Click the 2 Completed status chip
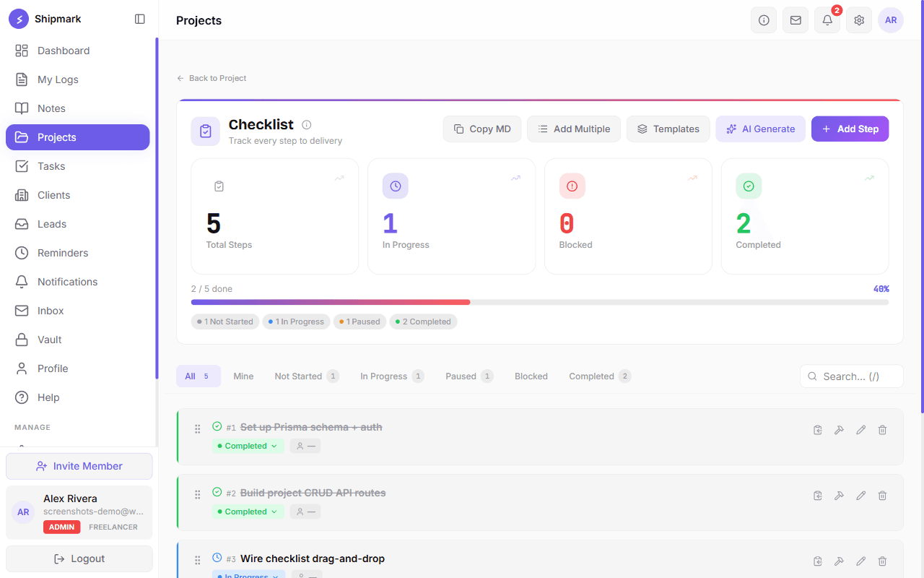Screen dimensions: 924x578 pyautogui.click(x=423, y=322)
